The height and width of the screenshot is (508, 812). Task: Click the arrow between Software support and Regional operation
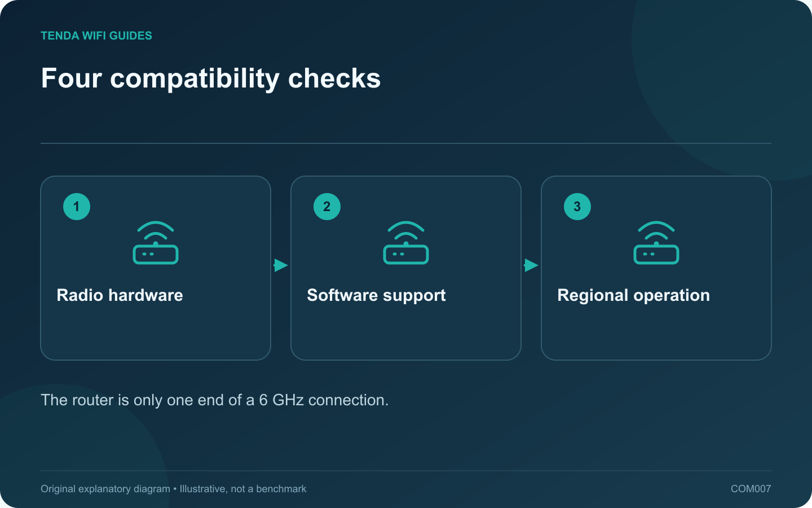(531, 265)
